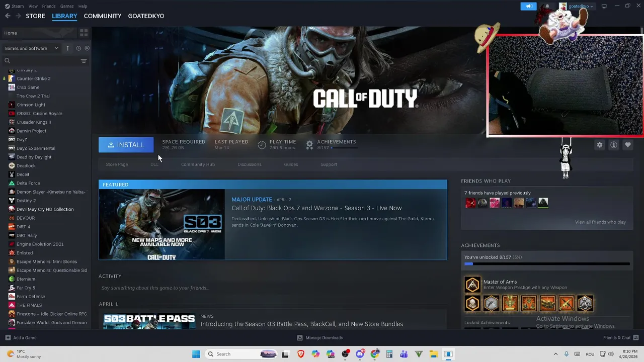Image resolution: width=644 pixels, height=362 pixels.
Task: Switch to the STORE tab
Action: click(x=35, y=16)
